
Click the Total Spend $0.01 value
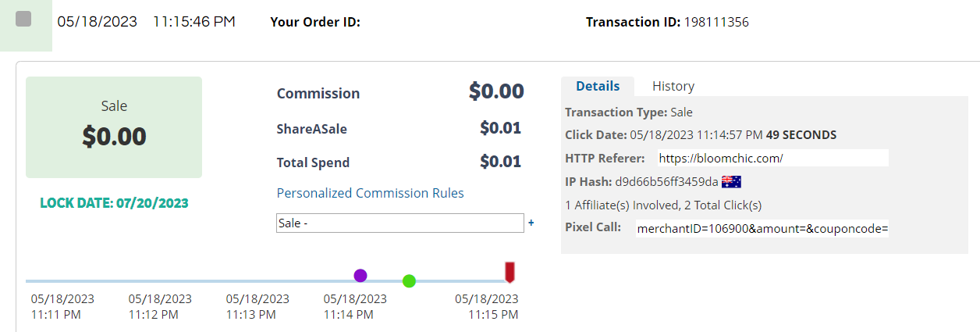pyautogui.click(x=500, y=162)
